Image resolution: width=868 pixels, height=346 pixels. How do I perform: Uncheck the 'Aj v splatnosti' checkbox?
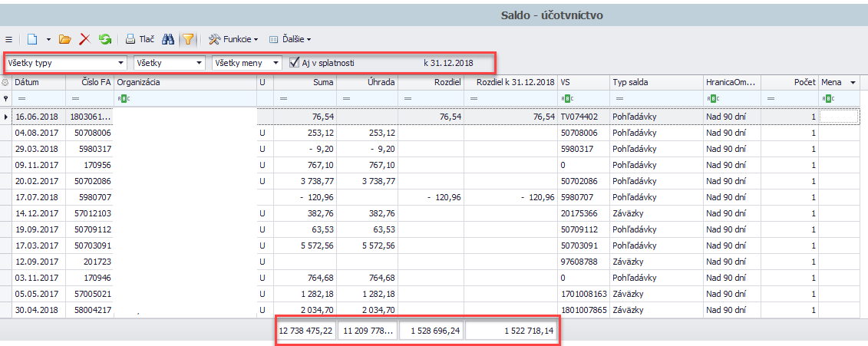295,63
